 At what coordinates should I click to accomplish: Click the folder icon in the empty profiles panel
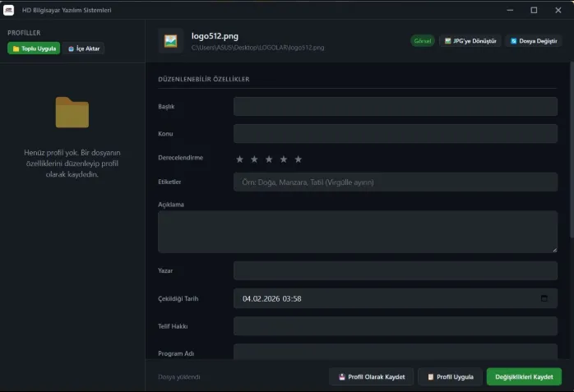tap(72, 113)
